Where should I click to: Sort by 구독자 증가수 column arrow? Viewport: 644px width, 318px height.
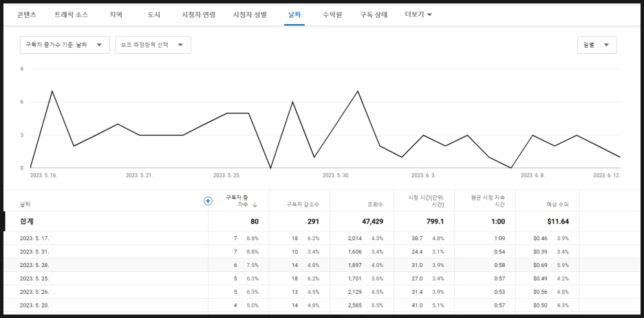tap(255, 204)
